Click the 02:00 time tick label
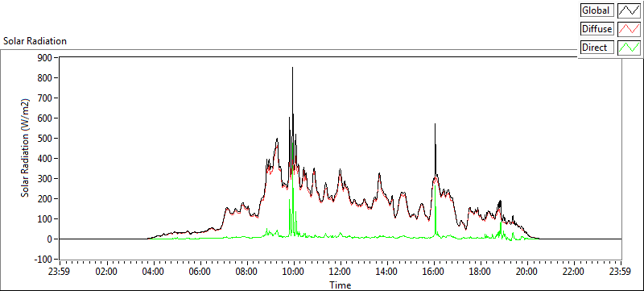This screenshot has width=644, height=291. pyautogui.click(x=107, y=272)
